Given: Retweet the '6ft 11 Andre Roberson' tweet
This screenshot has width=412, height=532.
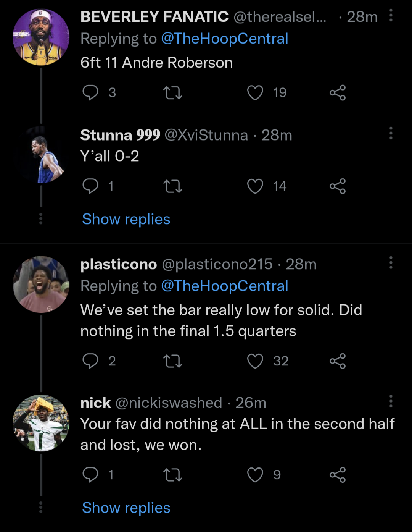Looking at the screenshot, I should (x=173, y=93).
